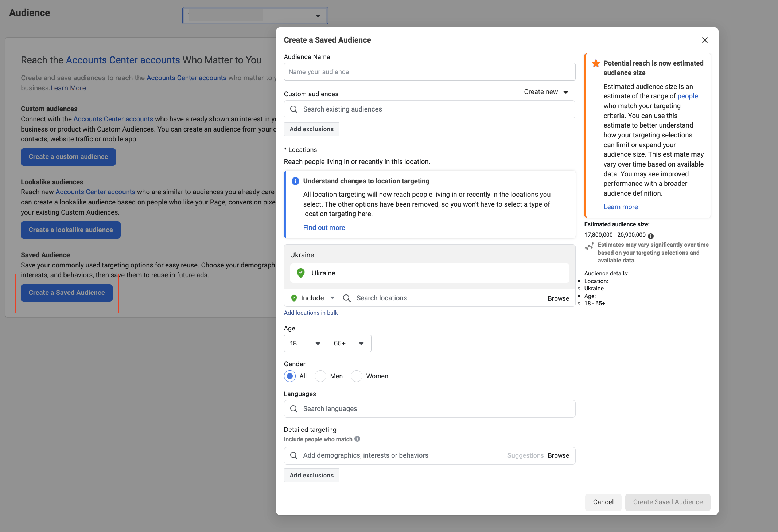Screen dimensions: 778x532
Task: Open the Create new dropdown
Action: tap(546, 92)
